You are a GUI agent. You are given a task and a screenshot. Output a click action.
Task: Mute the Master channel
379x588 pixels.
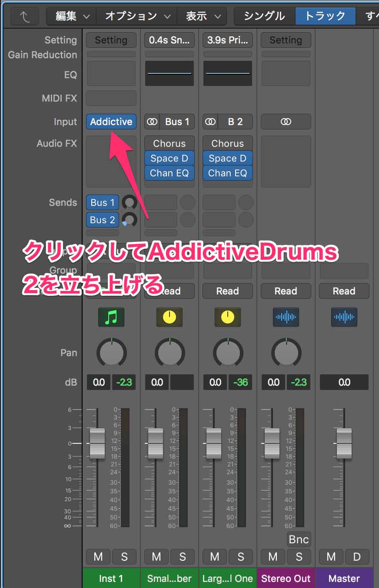pos(331,557)
